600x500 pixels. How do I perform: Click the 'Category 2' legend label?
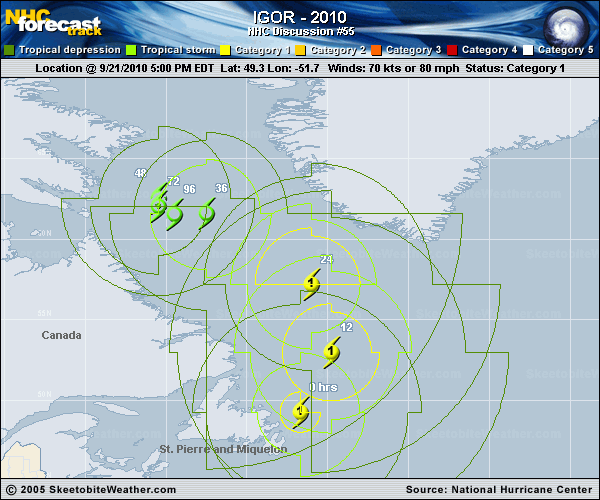point(338,50)
